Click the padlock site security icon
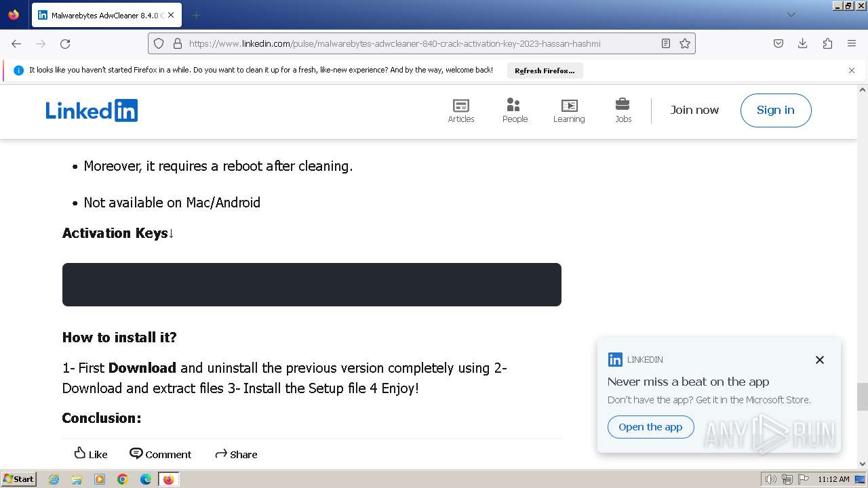Screen dimensions: 868x488 178,43
